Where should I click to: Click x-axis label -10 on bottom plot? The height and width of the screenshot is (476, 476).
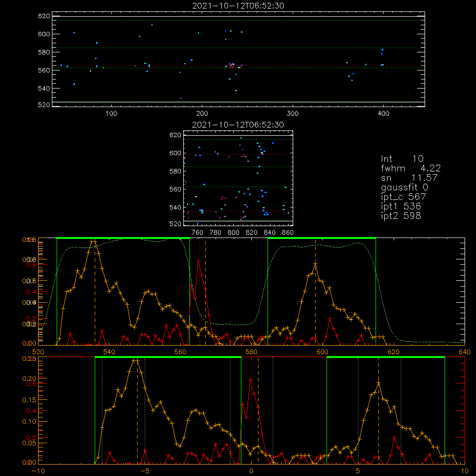point(38,471)
